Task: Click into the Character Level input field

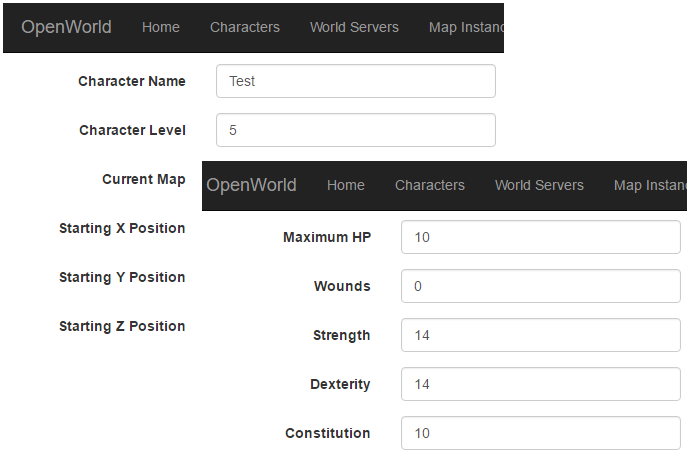Action: (x=356, y=130)
